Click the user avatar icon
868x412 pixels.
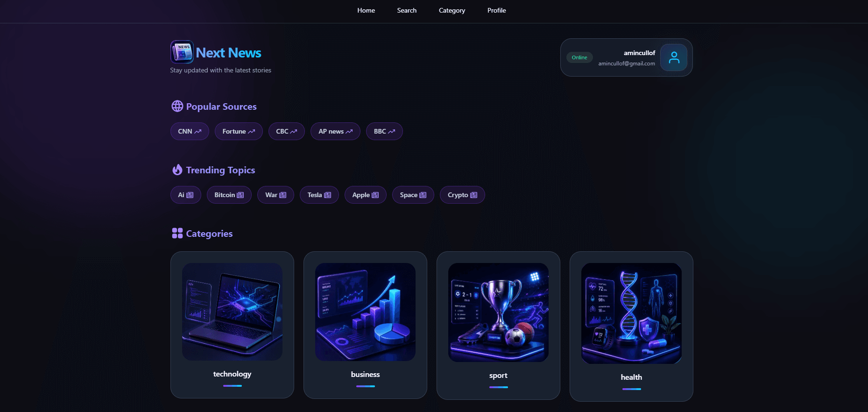pos(674,57)
